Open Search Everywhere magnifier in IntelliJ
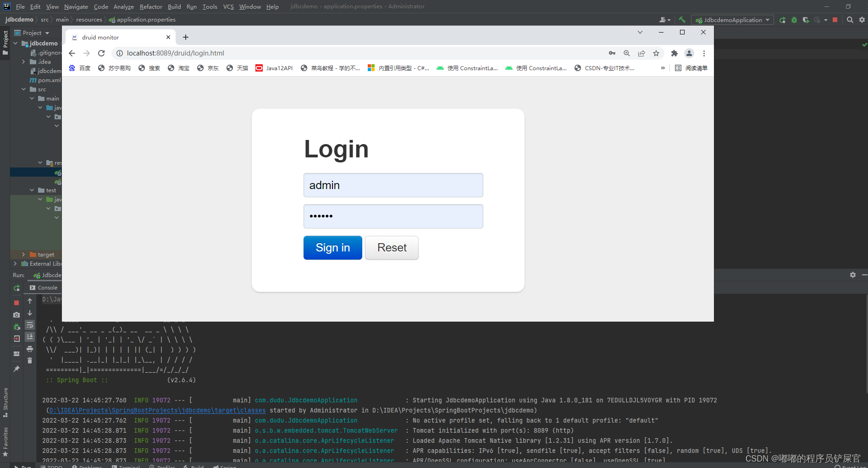This screenshot has height=468, width=868. click(850, 20)
